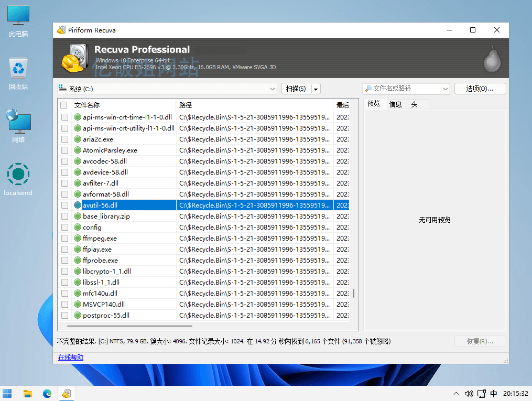Toggle the select-all checkbox in the header
This screenshot has height=401, width=532.
point(64,105)
